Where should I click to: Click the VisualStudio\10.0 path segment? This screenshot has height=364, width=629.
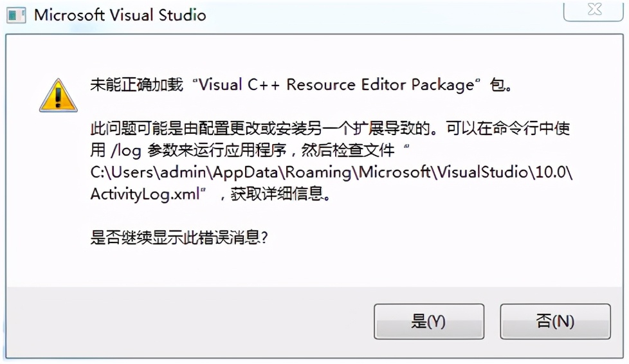coord(502,172)
